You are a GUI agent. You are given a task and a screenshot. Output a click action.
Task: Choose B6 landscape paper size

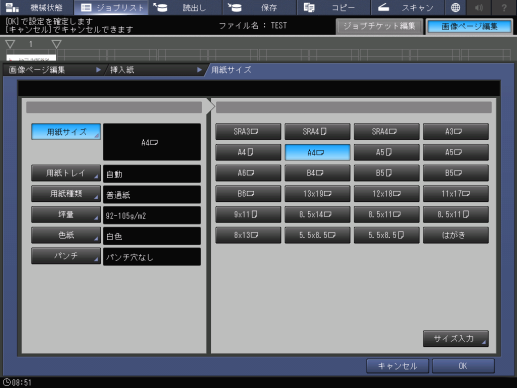(248, 194)
